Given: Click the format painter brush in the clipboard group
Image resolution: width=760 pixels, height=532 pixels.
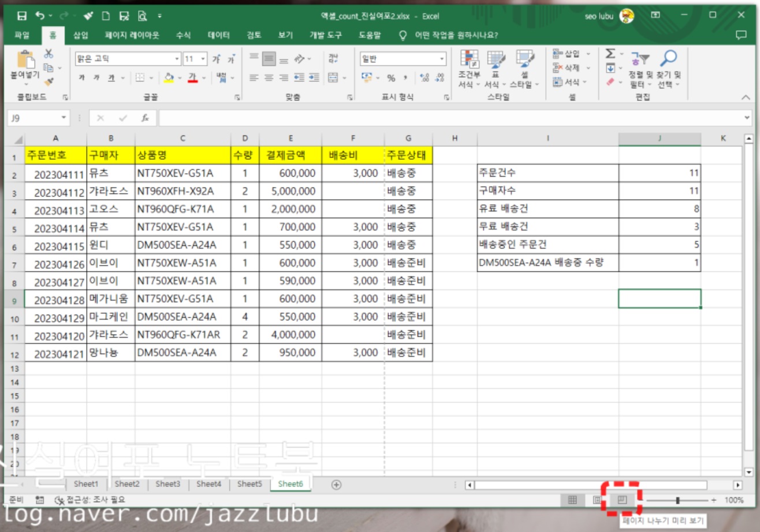Looking at the screenshot, I should [49, 81].
